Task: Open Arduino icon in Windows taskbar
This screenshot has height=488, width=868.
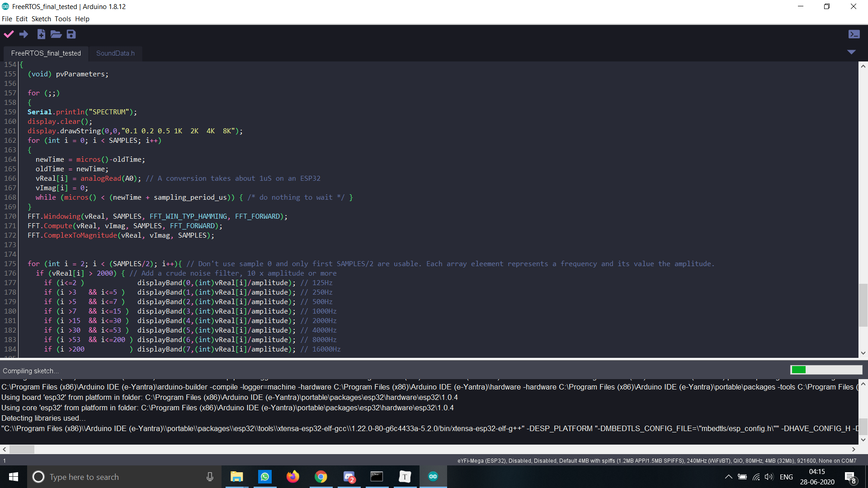Action: pos(433,477)
